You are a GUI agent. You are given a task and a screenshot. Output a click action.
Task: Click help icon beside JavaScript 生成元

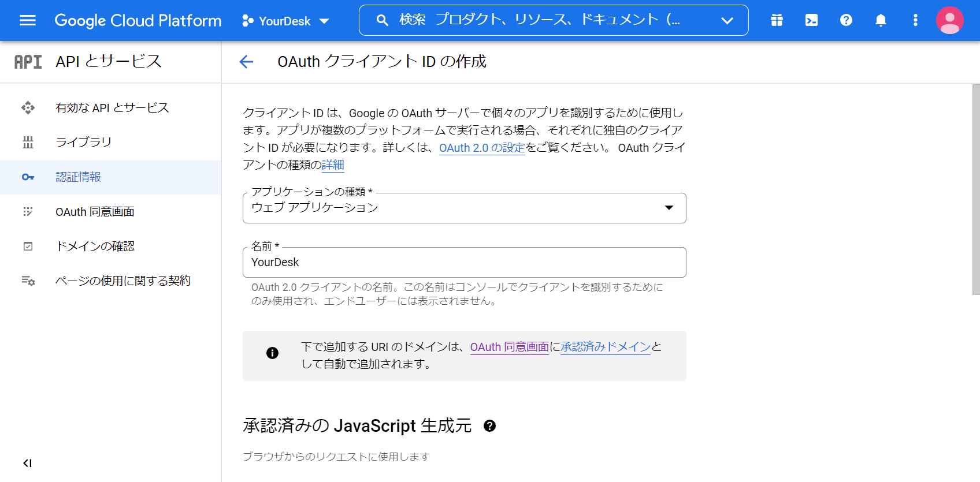(489, 426)
